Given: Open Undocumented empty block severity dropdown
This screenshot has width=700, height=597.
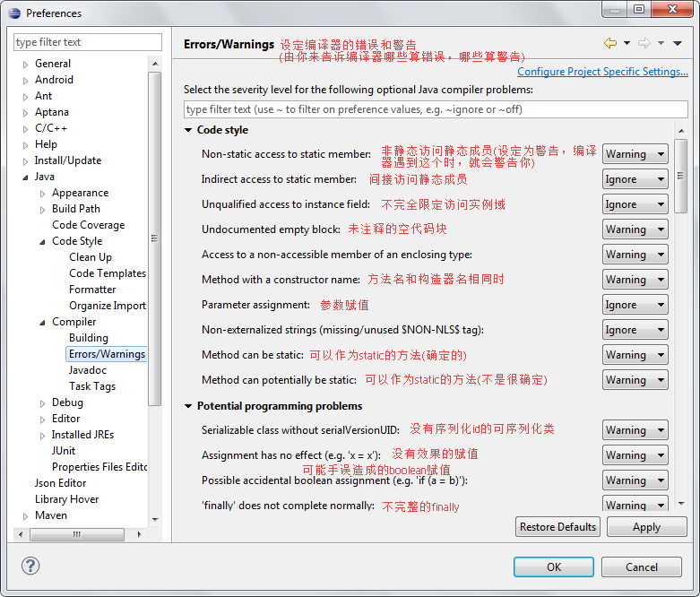Looking at the screenshot, I should pos(635,229).
